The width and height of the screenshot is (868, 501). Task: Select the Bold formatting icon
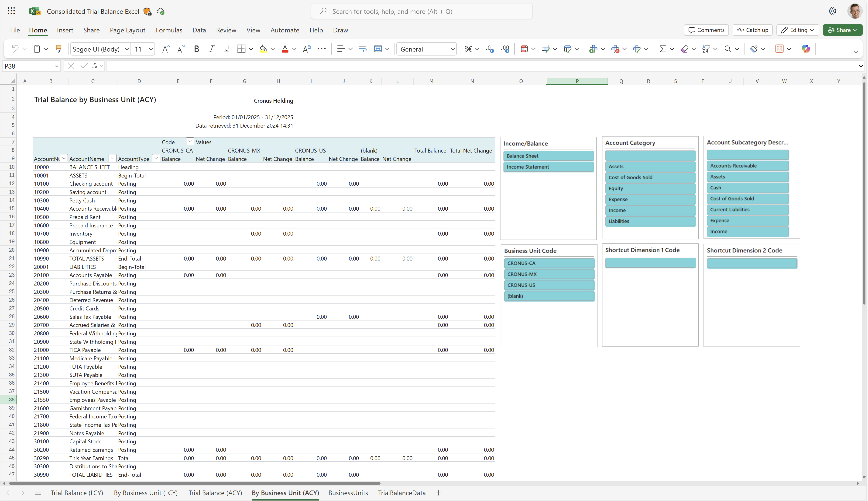tap(196, 49)
